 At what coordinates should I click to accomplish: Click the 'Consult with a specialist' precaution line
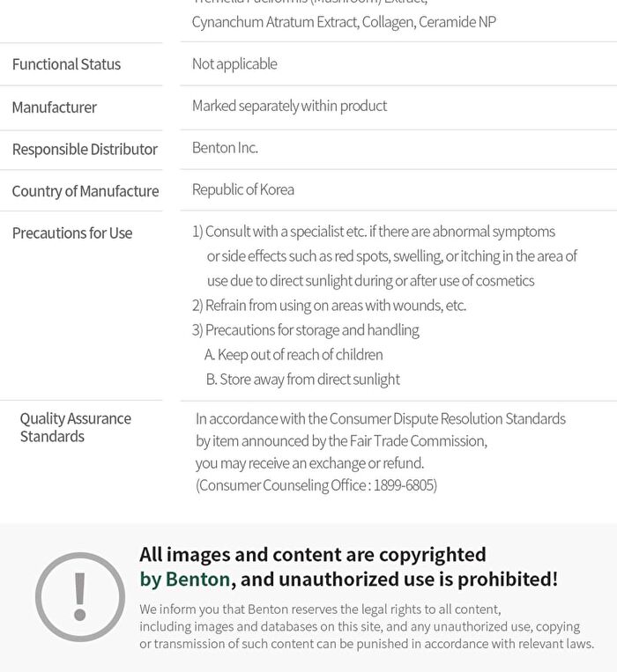click(374, 232)
